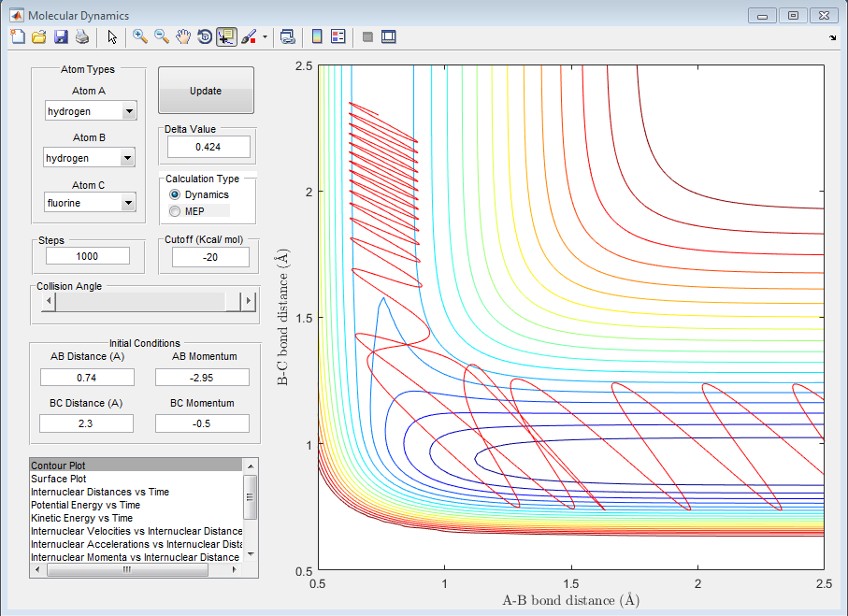Save the figure with the floppy icon
The width and height of the screenshot is (848, 616).
[61, 36]
